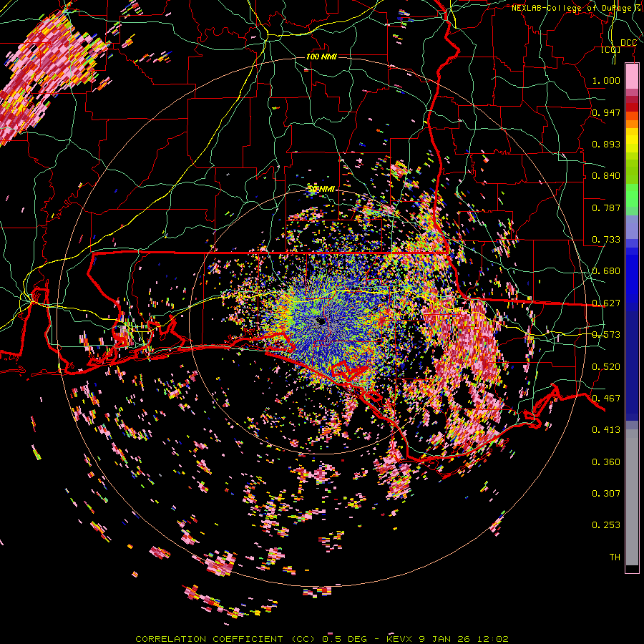Click the 0.413 legend value
Viewport: 644px width, 644px height.
(606, 430)
